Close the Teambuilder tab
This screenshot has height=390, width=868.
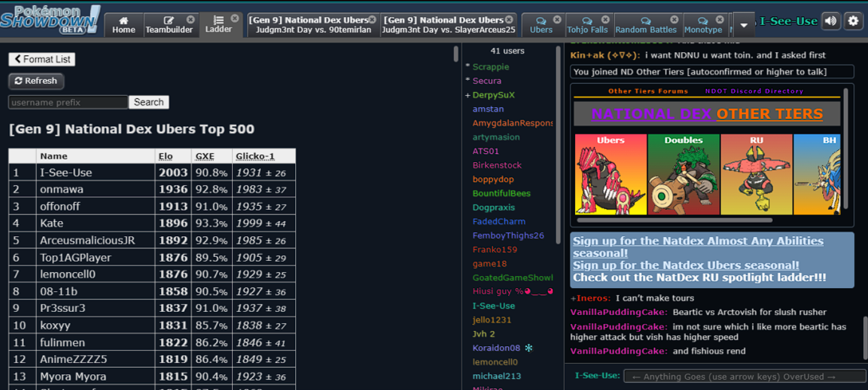point(190,20)
